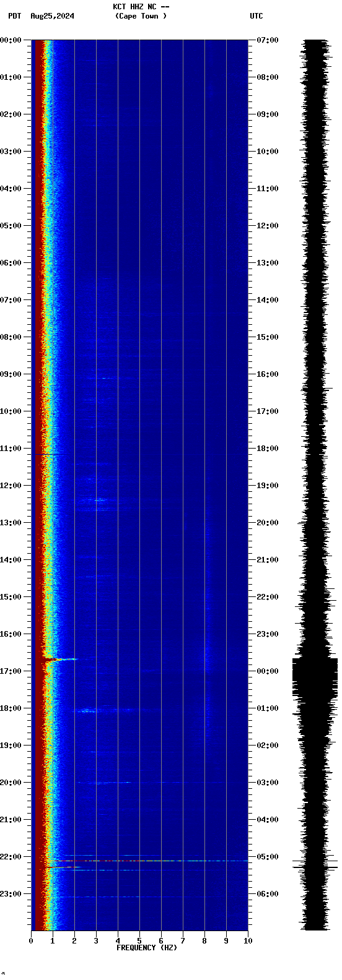Click the PDT time label 06:00
Image resolution: width=342 pixels, height=980 pixels.
[11, 263]
